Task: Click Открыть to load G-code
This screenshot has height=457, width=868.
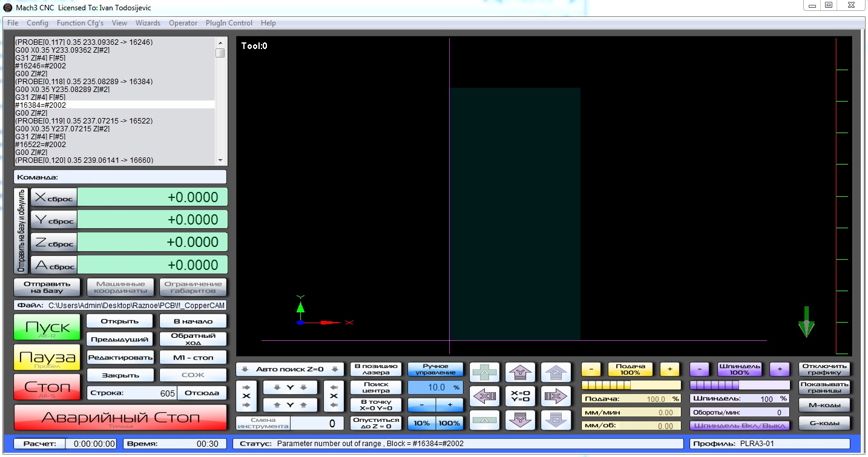Action: 120,321
